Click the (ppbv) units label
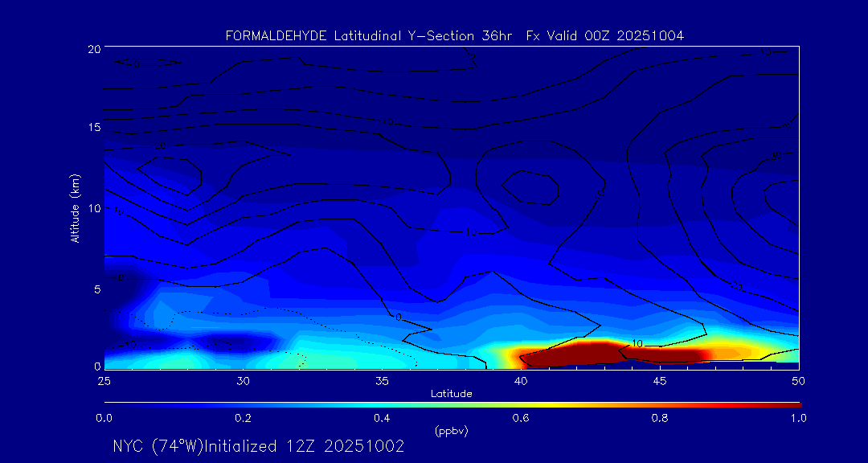868x463 pixels. [450, 431]
